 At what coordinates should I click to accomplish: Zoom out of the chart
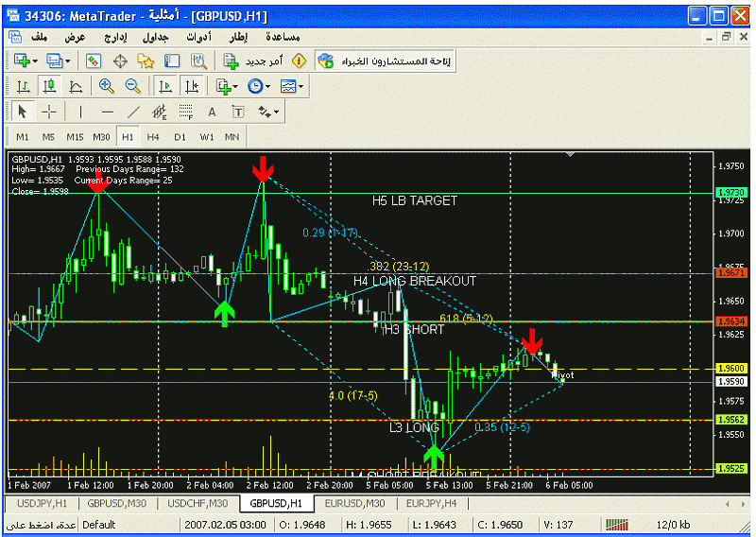tap(133, 86)
